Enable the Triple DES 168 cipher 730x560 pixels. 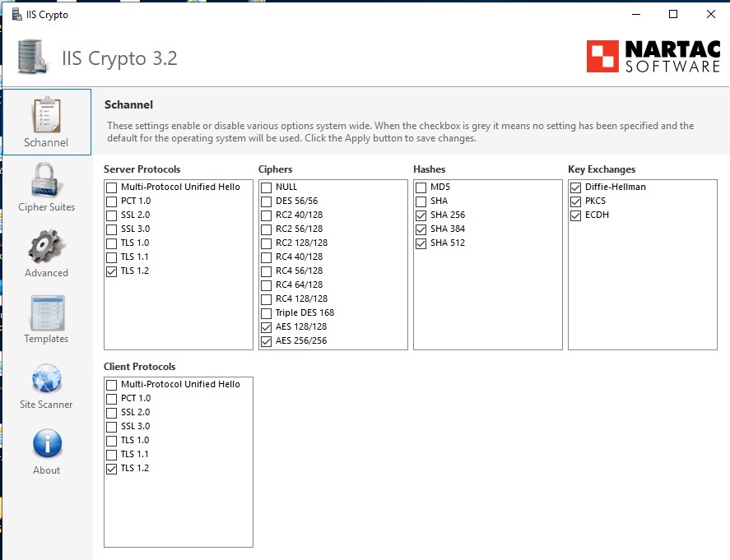click(x=266, y=313)
